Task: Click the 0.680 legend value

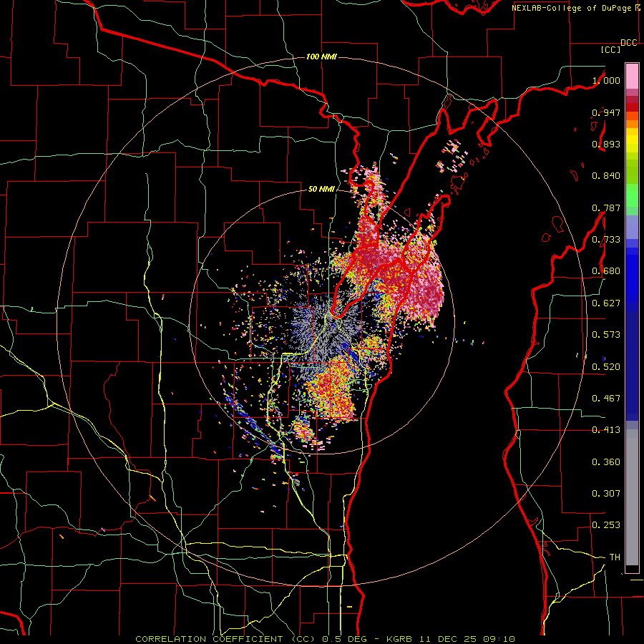Action: (x=606, y=271)
